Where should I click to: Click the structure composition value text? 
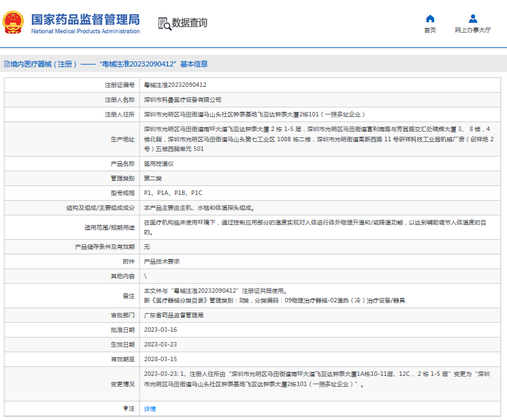[199, 208]
